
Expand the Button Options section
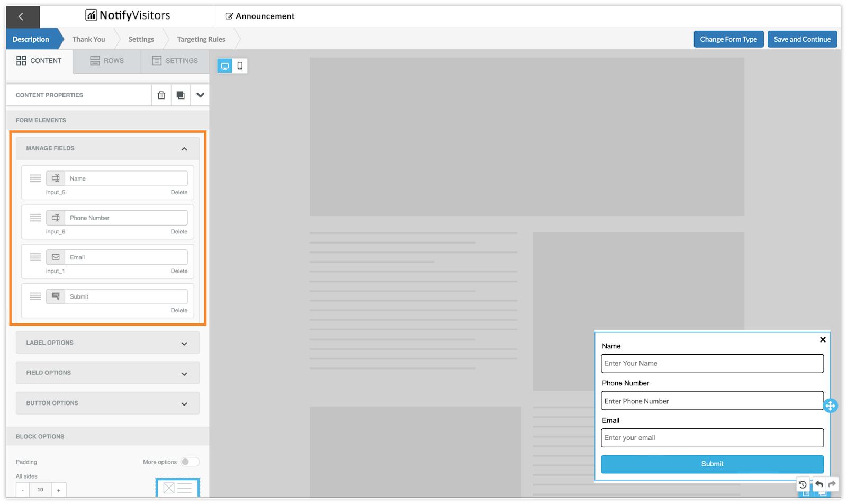(108, 403)
